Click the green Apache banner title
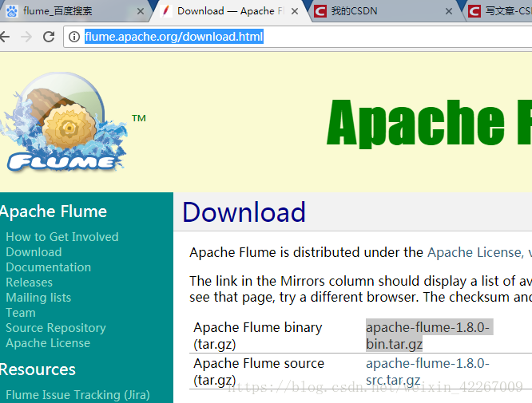The image size is (532, 403). 429,123
